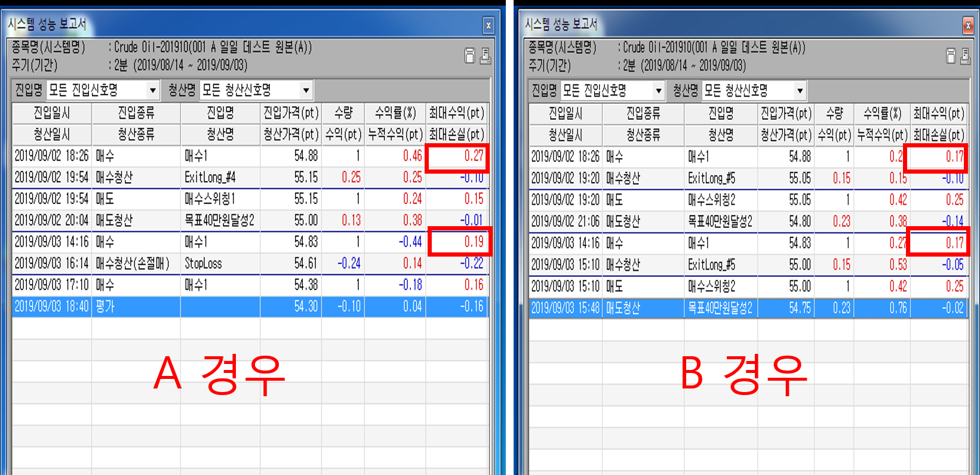980x475 pixels.
Task: Click the 매수스위칭1 entry in left table
Action: click(x=210, y=199)
